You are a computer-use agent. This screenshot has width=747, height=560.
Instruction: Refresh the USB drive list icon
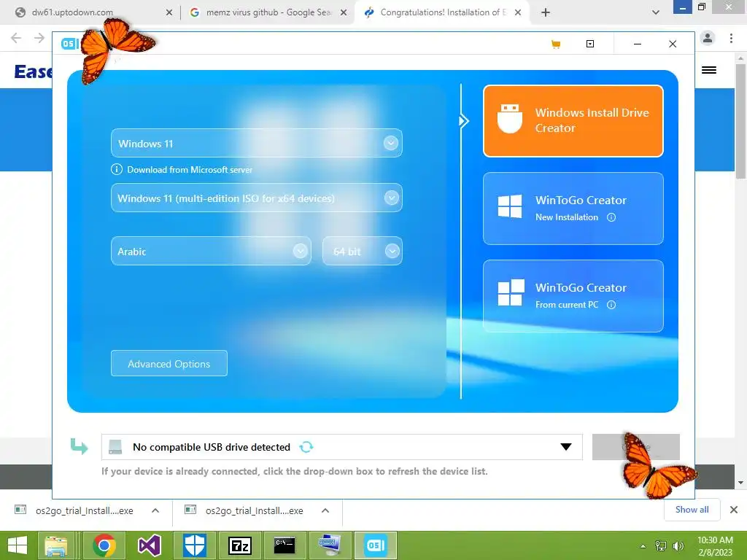(306, 447)
